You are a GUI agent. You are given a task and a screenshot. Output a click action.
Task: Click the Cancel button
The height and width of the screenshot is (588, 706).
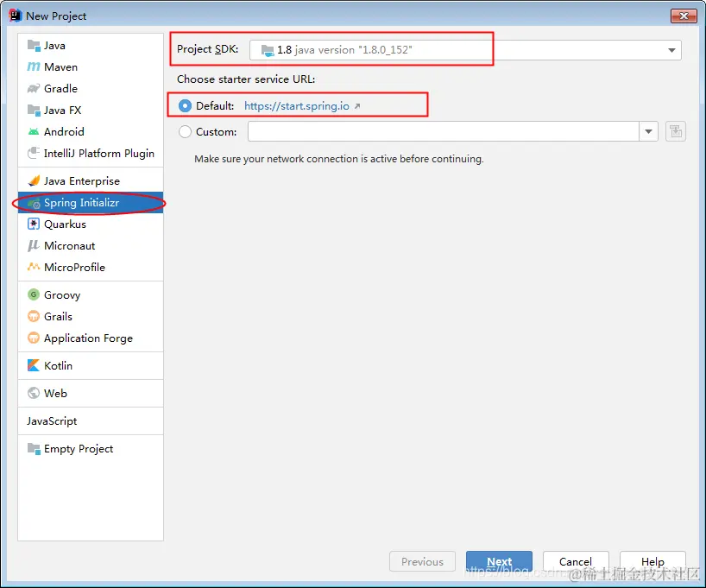coord(576,561)
